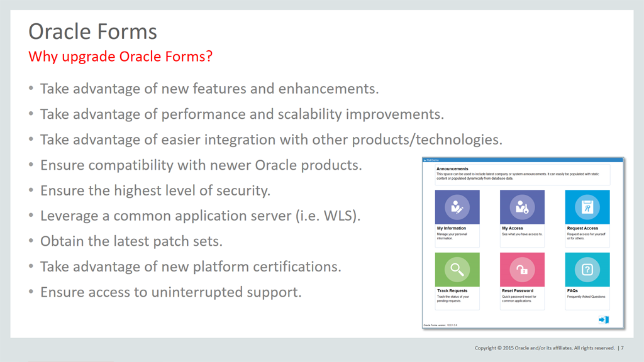
Task: Click the 'Track the status of your pending requests' text
Action: [x=453, y=299]
